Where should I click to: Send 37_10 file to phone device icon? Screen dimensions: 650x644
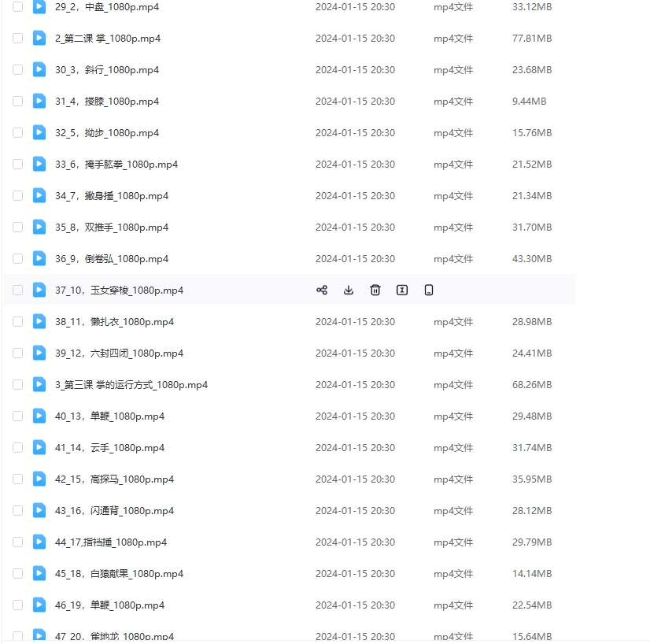(x=429, y=290)
